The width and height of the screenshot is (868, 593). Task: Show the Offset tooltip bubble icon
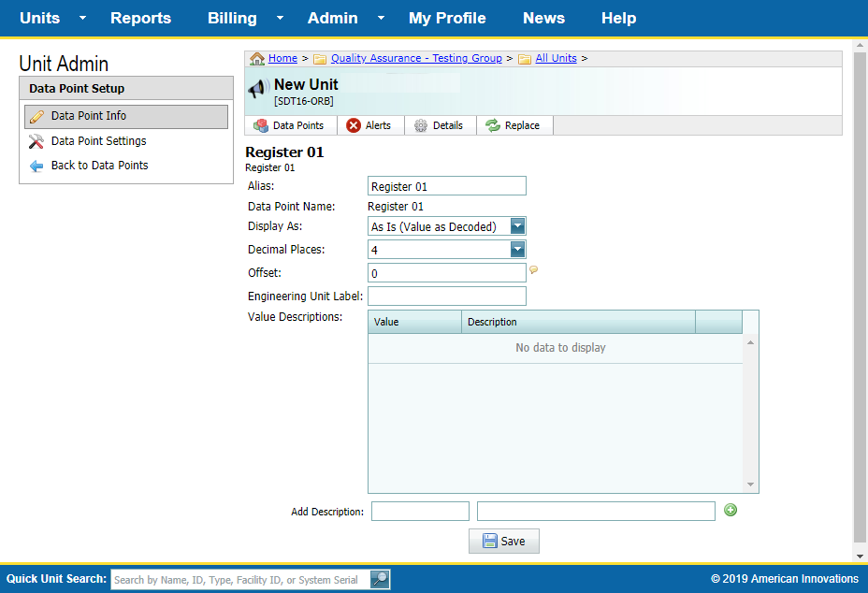534,270
